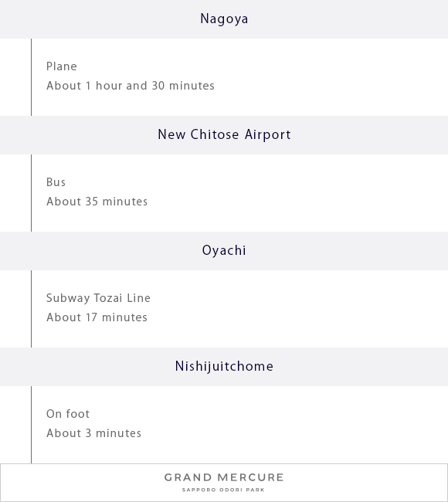This screenshot has height=502, width=448.
Task: Click the About 17 minutes duration
Action: coord(97,317)
